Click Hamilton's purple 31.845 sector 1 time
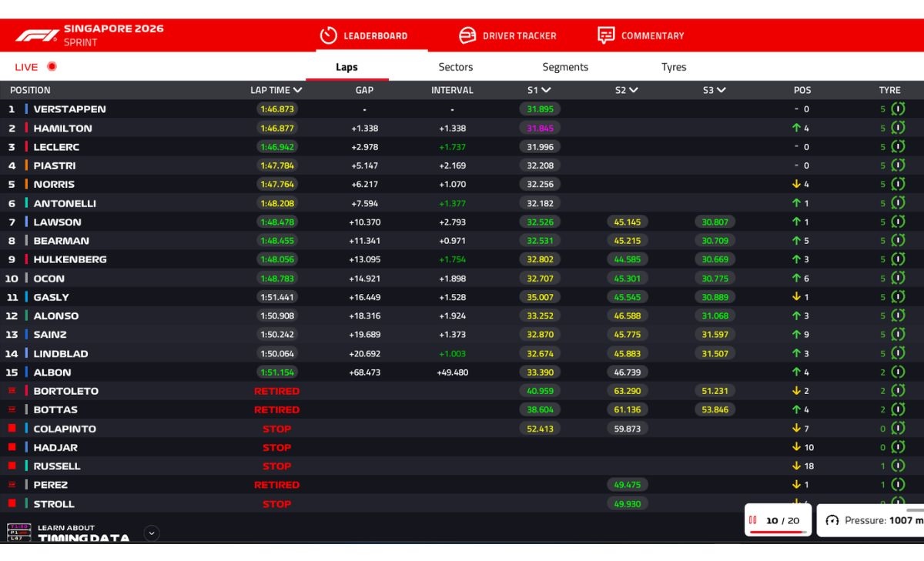 540,129
